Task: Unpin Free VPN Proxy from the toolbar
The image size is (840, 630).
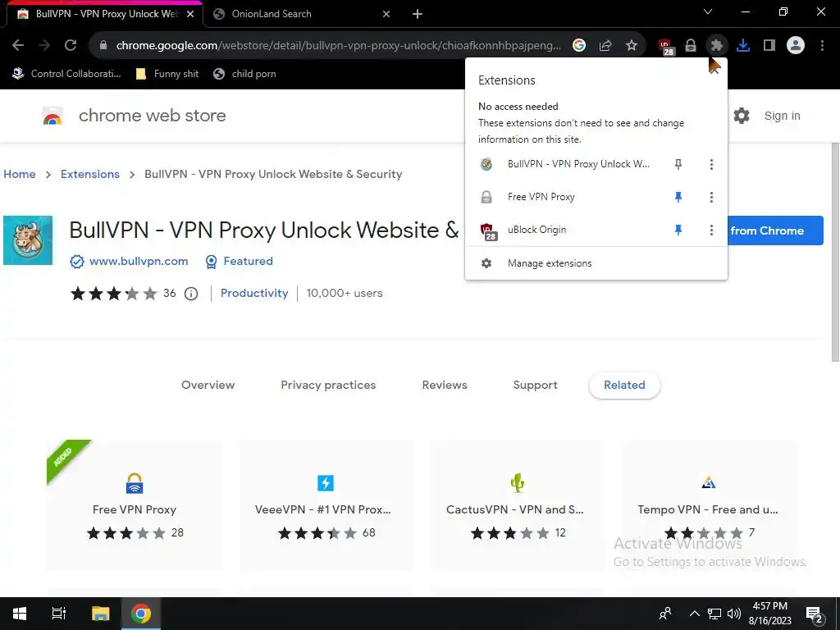Action: (x=678, y=197)
